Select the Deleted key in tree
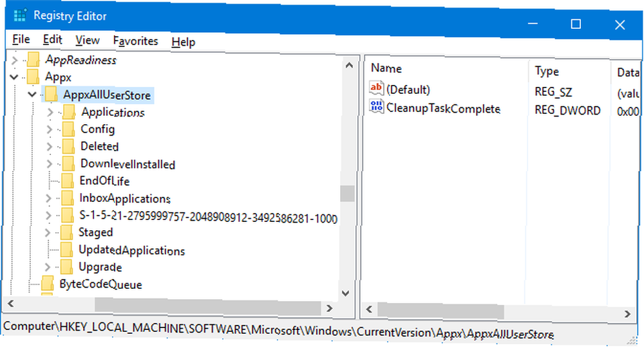644x348 pixels. click(x=100, y=146)
